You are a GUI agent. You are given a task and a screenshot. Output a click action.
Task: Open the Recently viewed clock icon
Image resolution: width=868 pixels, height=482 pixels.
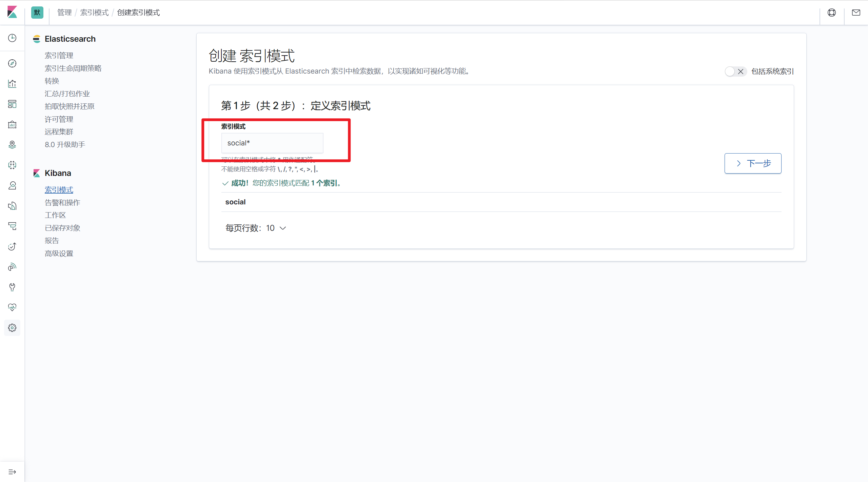[x=12, y=38]
